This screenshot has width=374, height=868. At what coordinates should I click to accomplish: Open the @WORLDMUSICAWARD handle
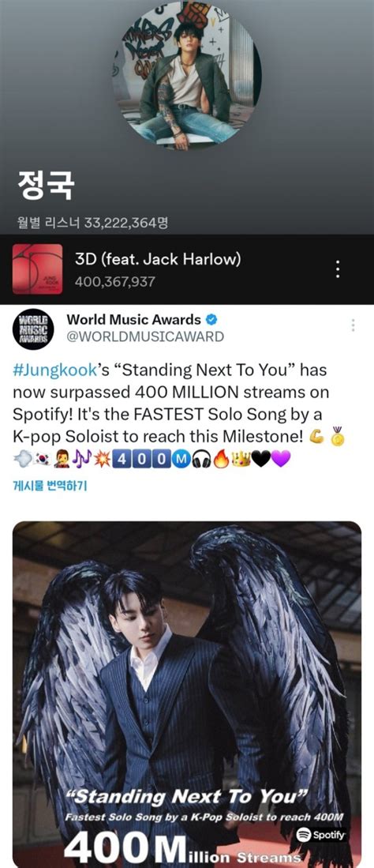(145, 336)
